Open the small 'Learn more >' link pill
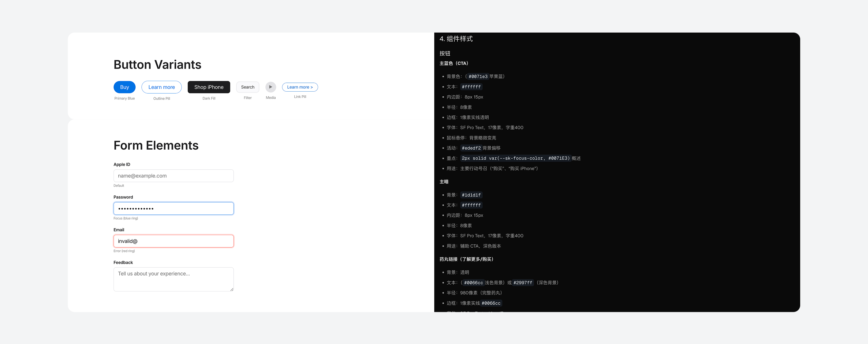This screenshot has height=344, width=868. coord(300,87)
